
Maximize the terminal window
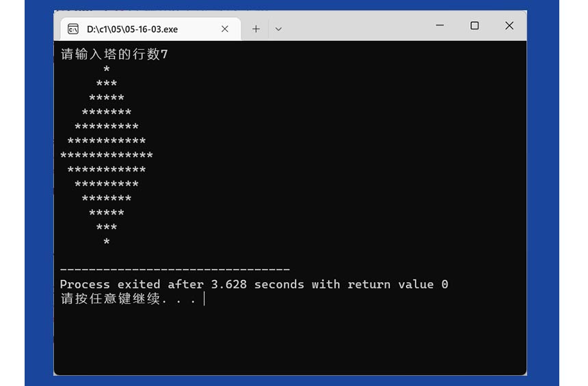(475, 26)
